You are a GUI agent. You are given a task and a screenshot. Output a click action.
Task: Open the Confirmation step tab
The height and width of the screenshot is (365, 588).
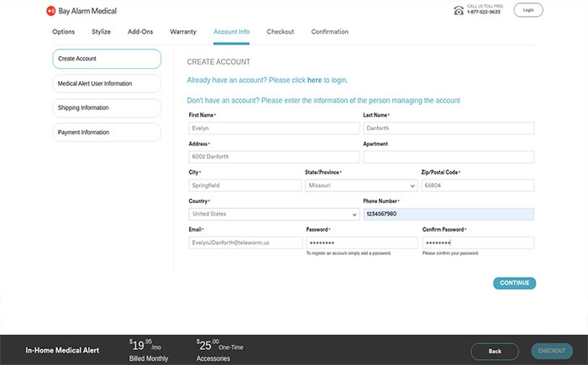329,32
